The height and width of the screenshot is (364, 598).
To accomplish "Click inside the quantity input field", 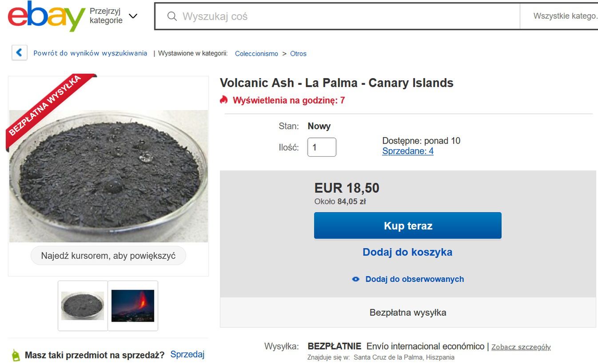I will [x=321, y=147].
